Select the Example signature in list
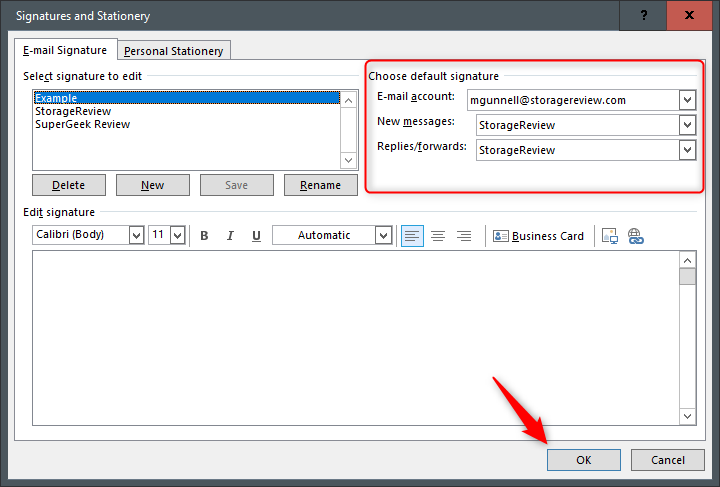The height and width of the screenshot is (487, 720). [x=187, y=98]
